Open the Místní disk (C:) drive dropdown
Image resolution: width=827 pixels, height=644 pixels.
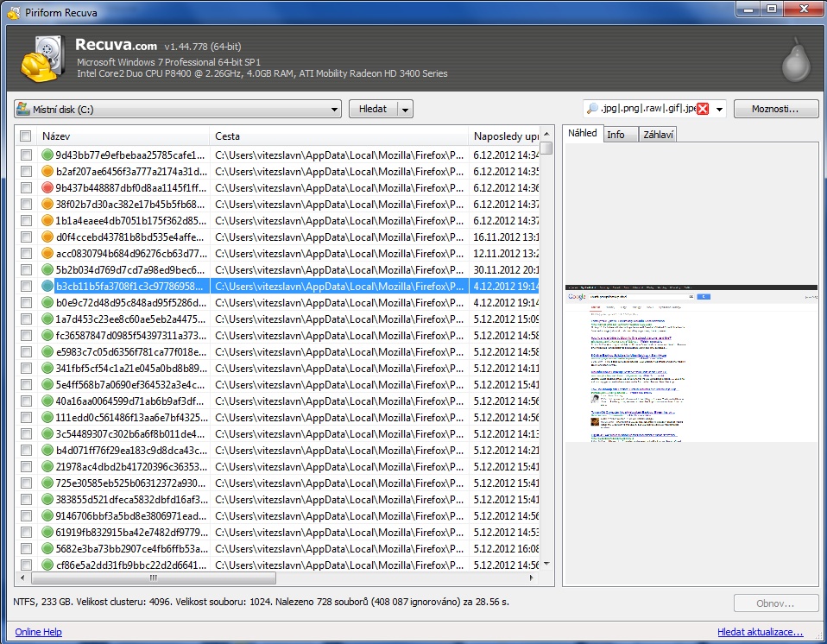click(x=335, y=110)
